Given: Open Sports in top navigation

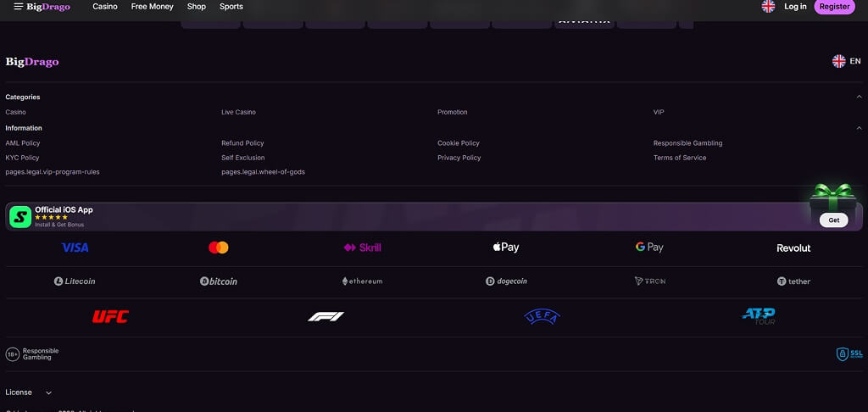Looking at the screenshot, I should tap(231, 7).
